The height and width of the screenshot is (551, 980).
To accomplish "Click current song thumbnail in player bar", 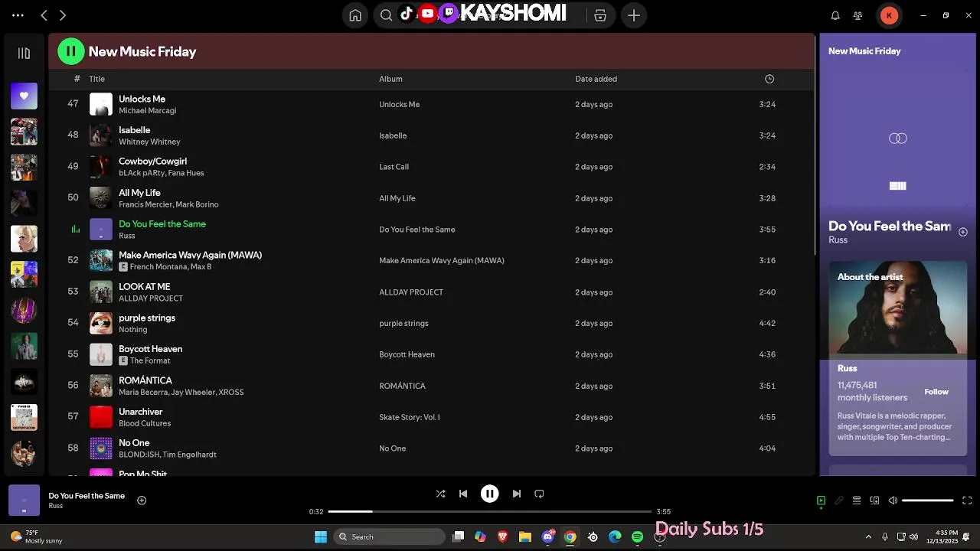I will [x=24, y=500].
